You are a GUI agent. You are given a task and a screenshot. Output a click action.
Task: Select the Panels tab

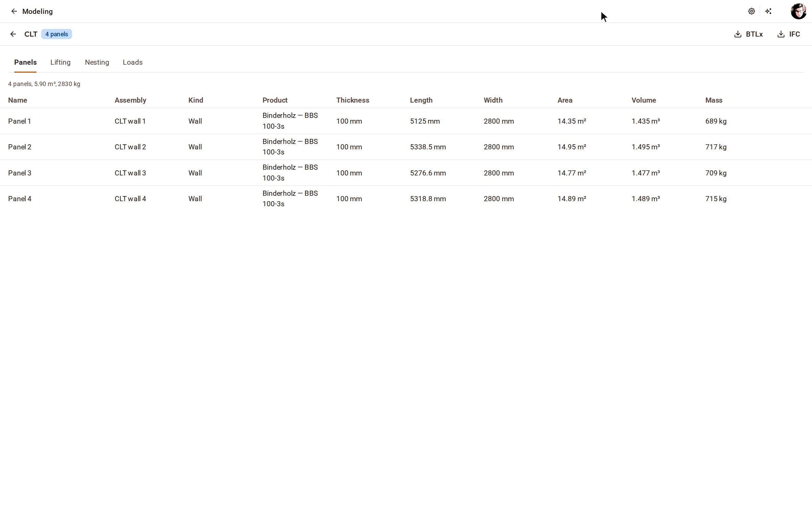point(25,62)
